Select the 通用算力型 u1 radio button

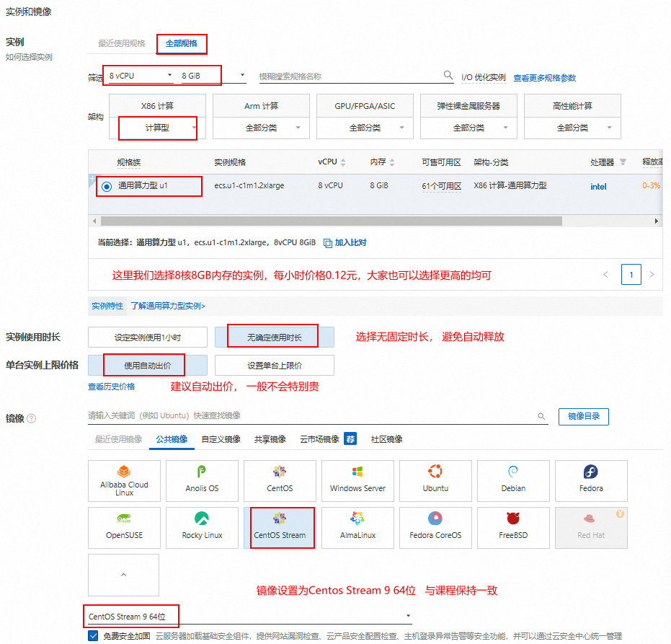coord(107,186)
